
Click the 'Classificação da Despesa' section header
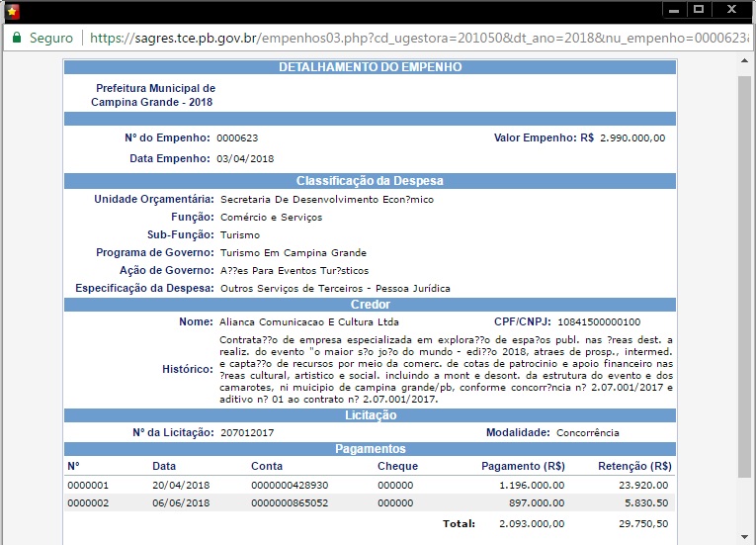pyautogui.click(x=371, y=181)
